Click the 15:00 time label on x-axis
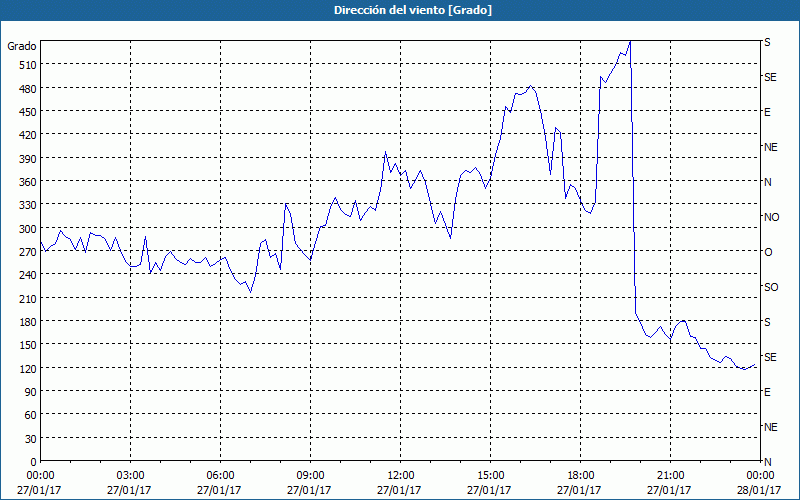 coord(490,475)
